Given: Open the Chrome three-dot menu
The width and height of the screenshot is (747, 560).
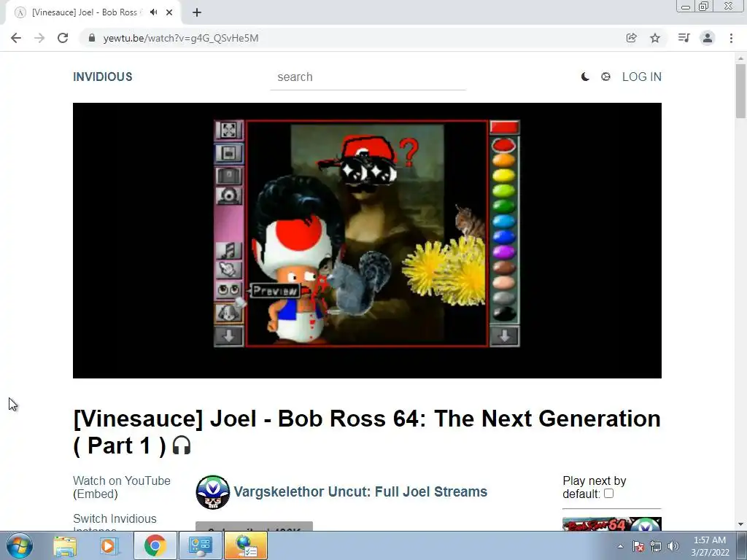Looking at the screenshot, I should point(731,38).
